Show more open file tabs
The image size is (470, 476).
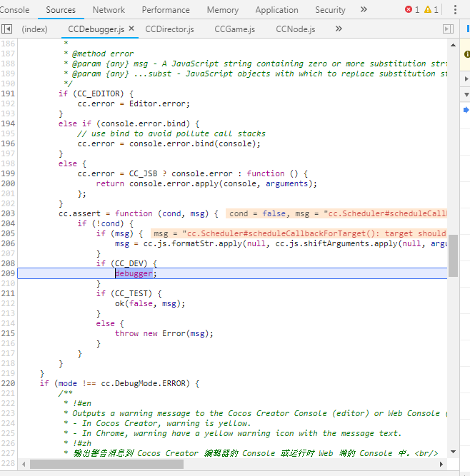click(x=339, y=29)
